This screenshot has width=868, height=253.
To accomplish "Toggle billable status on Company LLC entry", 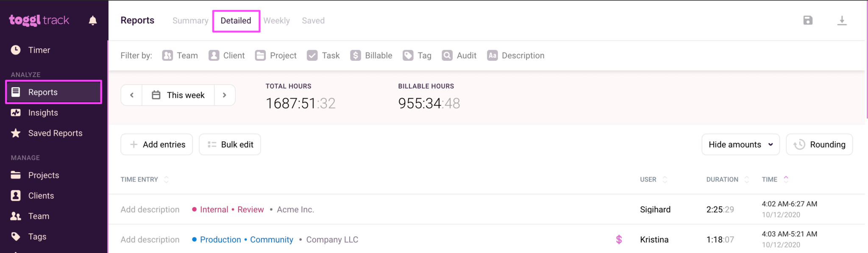I will coord(619,239).
